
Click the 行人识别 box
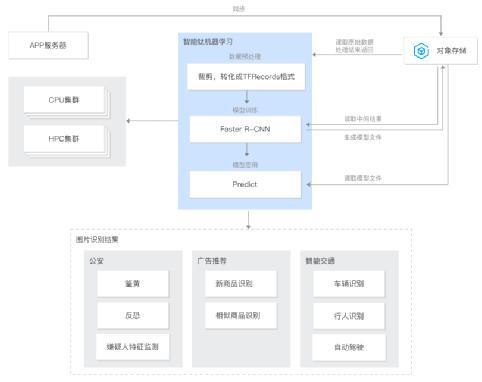pos(349,316)
